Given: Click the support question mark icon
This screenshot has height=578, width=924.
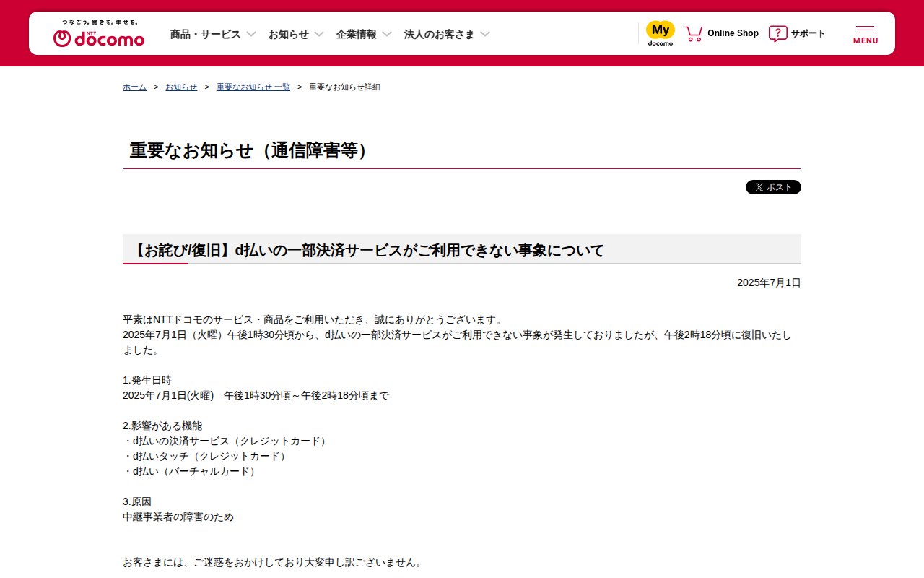Looking at the screenshot, I should [777, 33].
